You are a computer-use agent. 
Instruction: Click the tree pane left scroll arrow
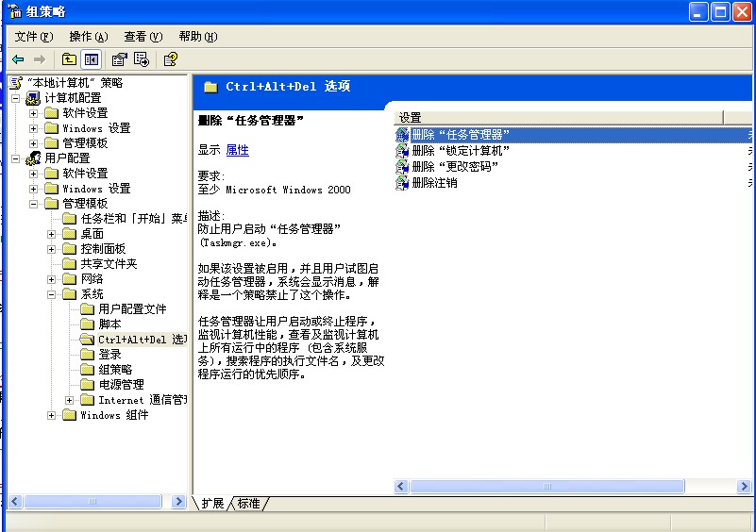click(x=15, y=502)
